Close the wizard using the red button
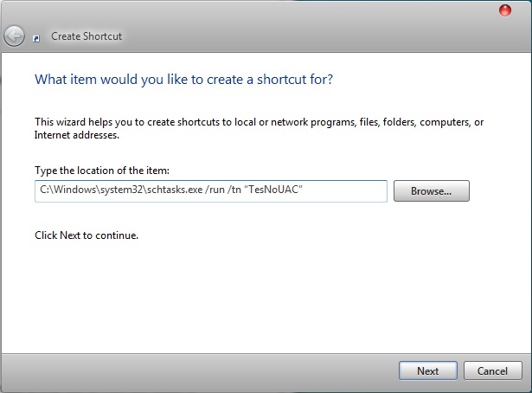The height and width of the screenshot is (393, 532). (x=505, y=10)
